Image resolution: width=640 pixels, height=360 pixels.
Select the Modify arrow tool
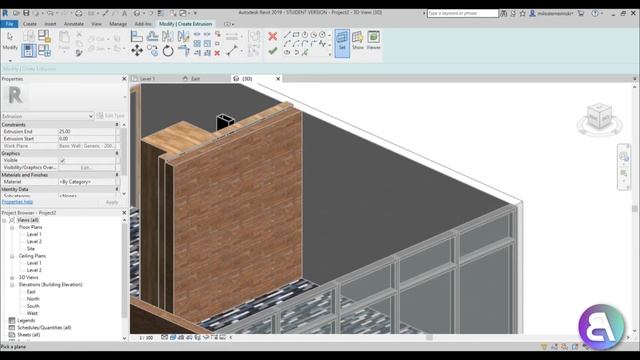(10, 41)
